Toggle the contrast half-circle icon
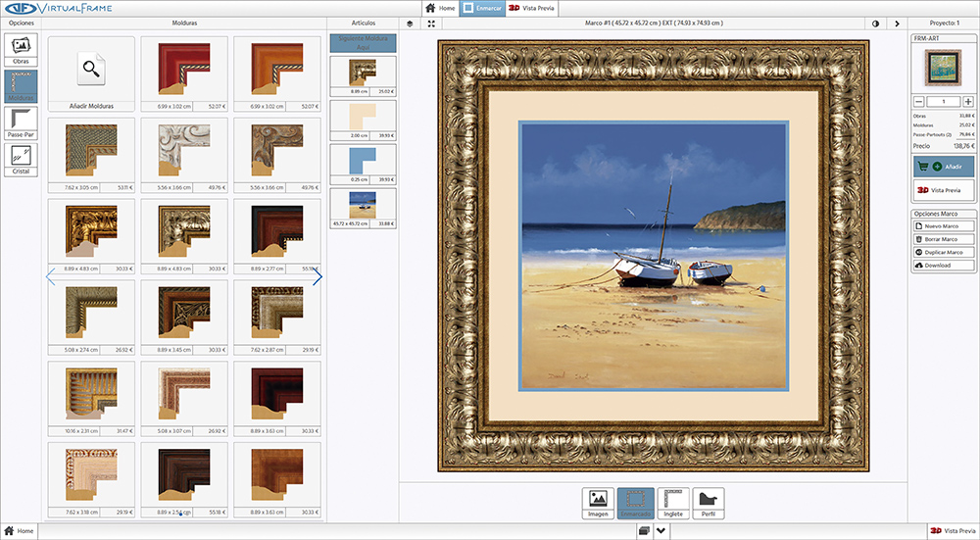980x540 pixels. pos(875,24)
